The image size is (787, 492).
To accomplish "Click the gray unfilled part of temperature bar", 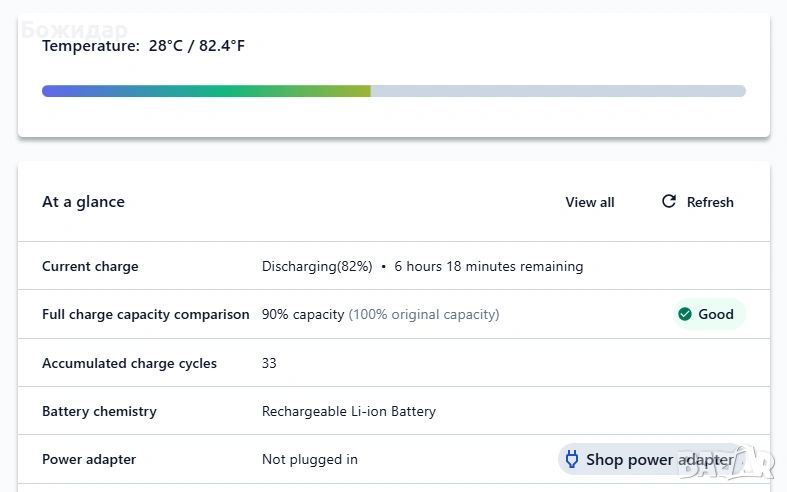I will click(558, 91).
